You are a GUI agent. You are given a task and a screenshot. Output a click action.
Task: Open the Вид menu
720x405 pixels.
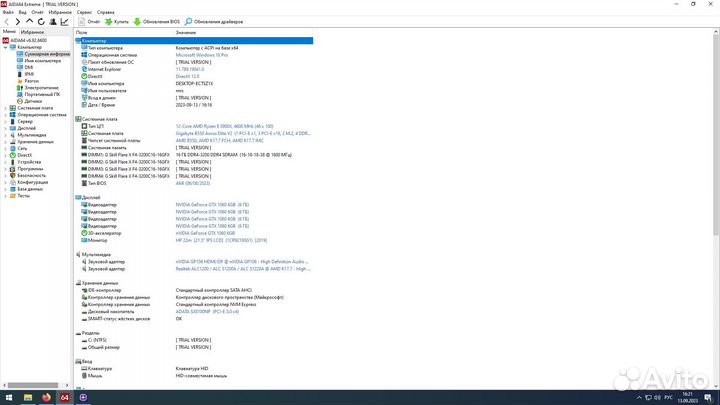[22, 12]
